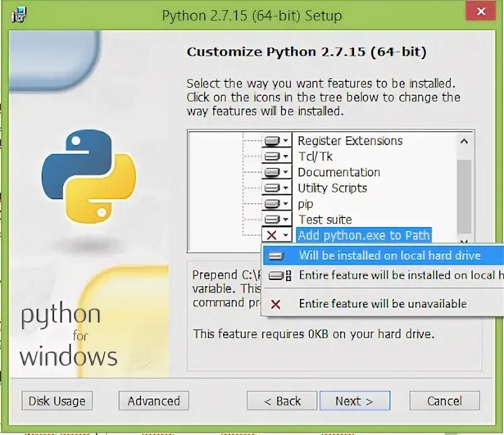Image resolution: width=504 pixels, height=435 pixels.
Task: Close the Python 2.7.15 Setup window
Action: (481, 11)
